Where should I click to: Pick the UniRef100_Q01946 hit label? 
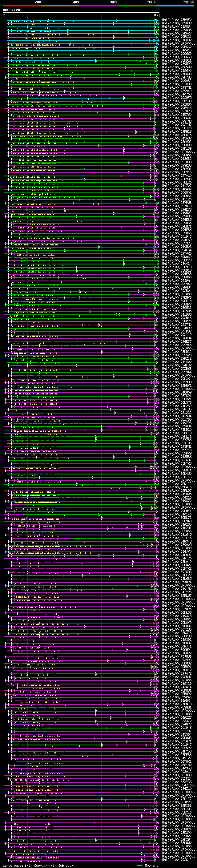tap(177, 728)
